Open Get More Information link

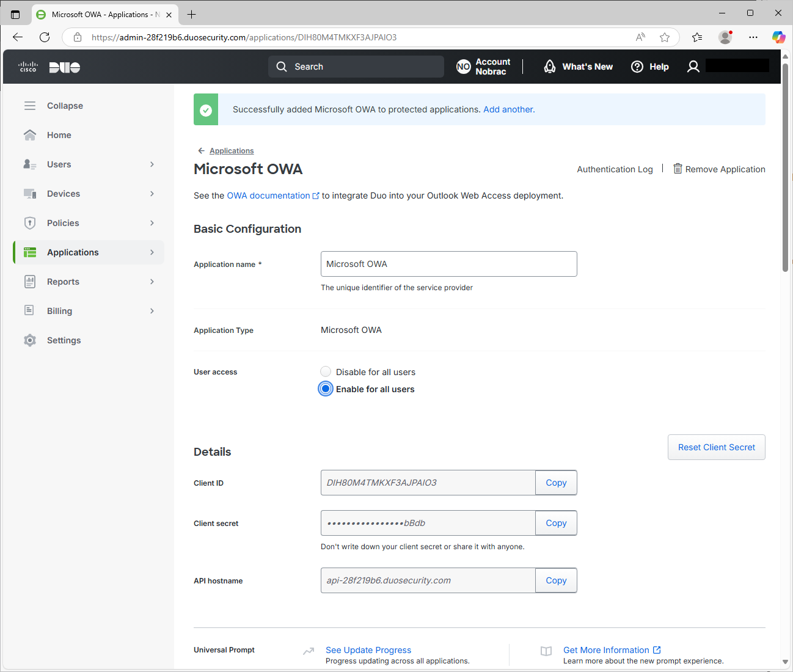[x=612, y=650]
